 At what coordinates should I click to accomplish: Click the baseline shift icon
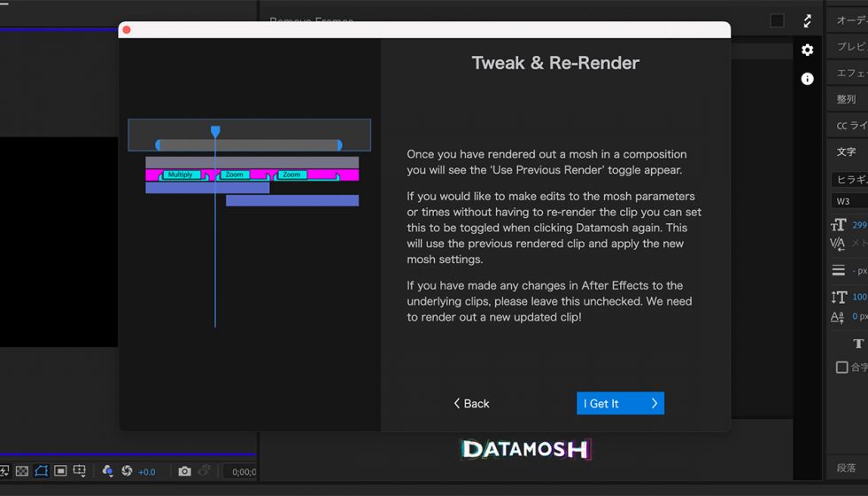(x=837, y=317)
